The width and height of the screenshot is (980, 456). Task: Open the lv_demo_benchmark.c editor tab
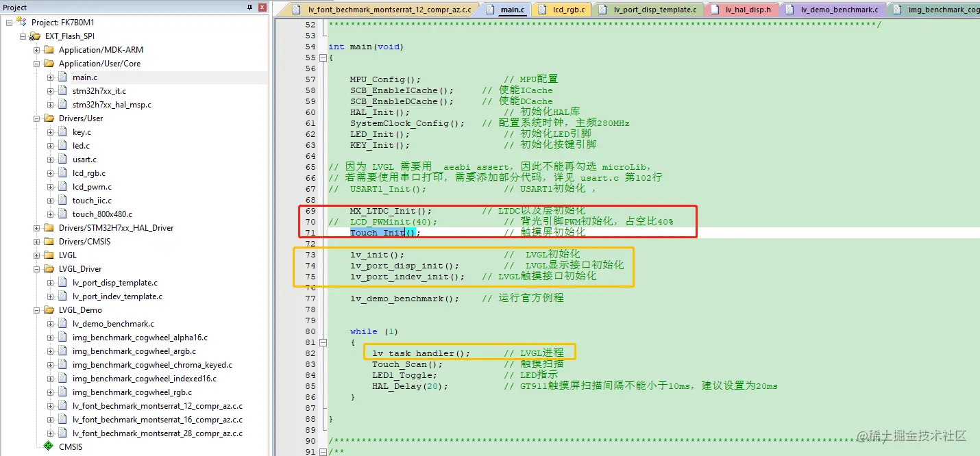[832, 10]
